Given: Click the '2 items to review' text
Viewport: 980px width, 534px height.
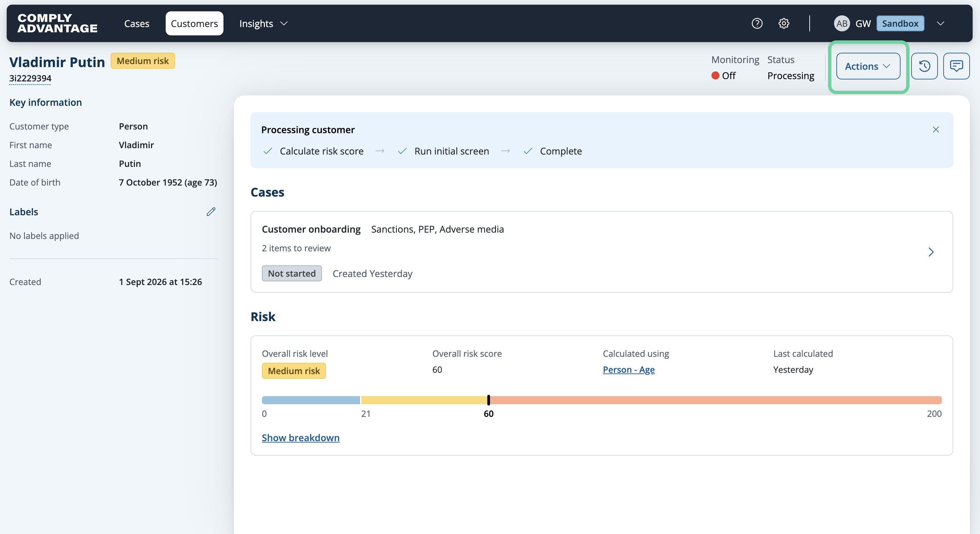Looking at the screenshot, I should pyautogui.click(x=296, y=248).
